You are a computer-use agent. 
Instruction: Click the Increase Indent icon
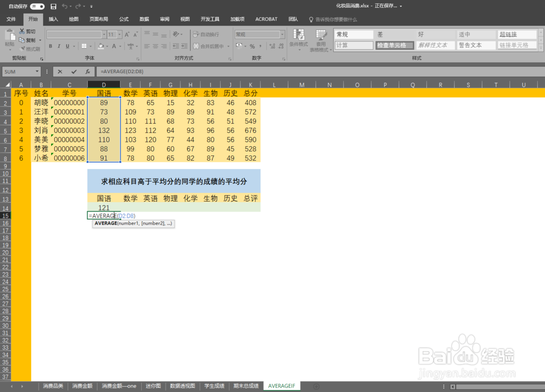click(x=184, y=46)
